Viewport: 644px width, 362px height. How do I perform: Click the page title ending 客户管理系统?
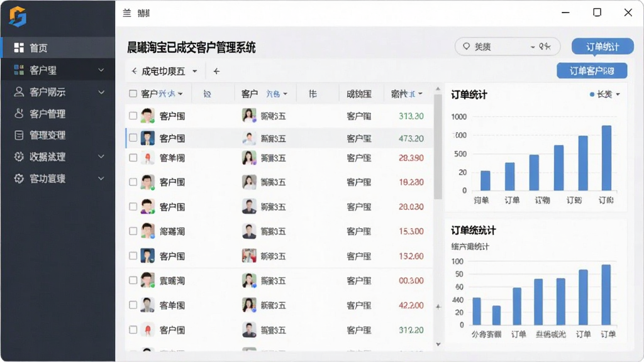click(x=191, y=48)
